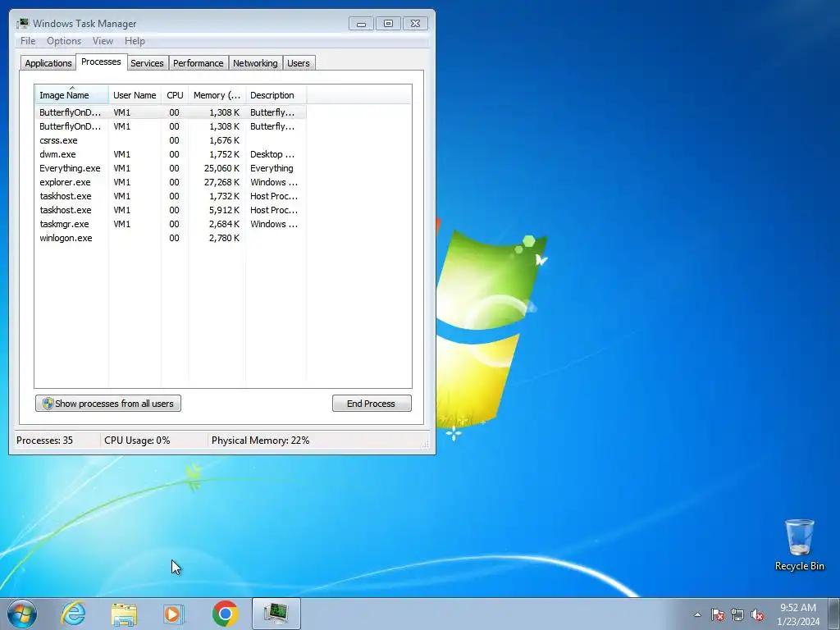The width and height of the screenshot is (840, 630).
Task: Sort by the CPU column header
Action: [175, 95]
